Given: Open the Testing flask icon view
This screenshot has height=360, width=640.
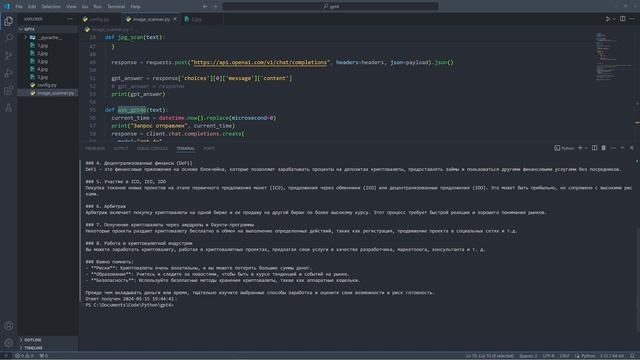Looking at the screenshot, I should pyautogui.click(x=9, y=108).
